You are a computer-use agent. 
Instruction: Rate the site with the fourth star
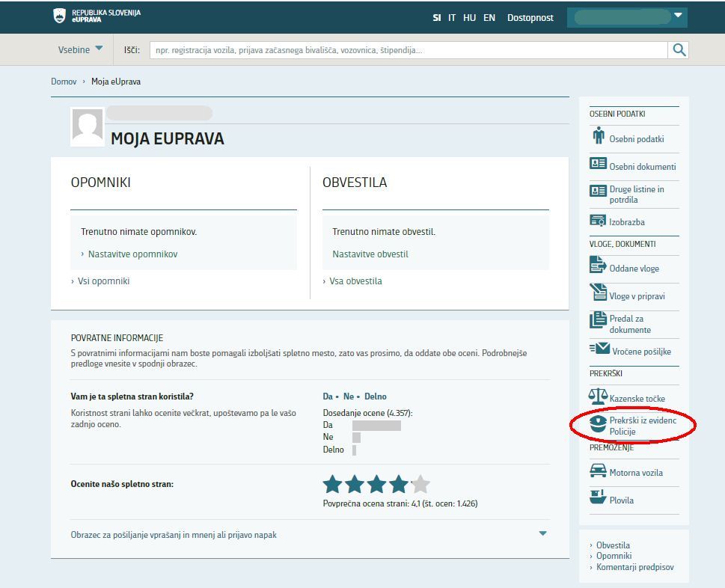[x=398, y=484]
